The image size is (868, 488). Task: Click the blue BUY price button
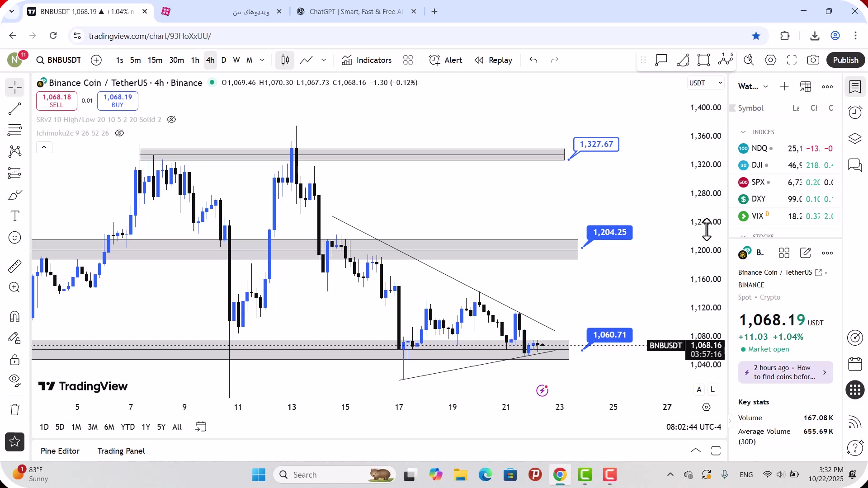pyautogui.click(x=118, y=101)
